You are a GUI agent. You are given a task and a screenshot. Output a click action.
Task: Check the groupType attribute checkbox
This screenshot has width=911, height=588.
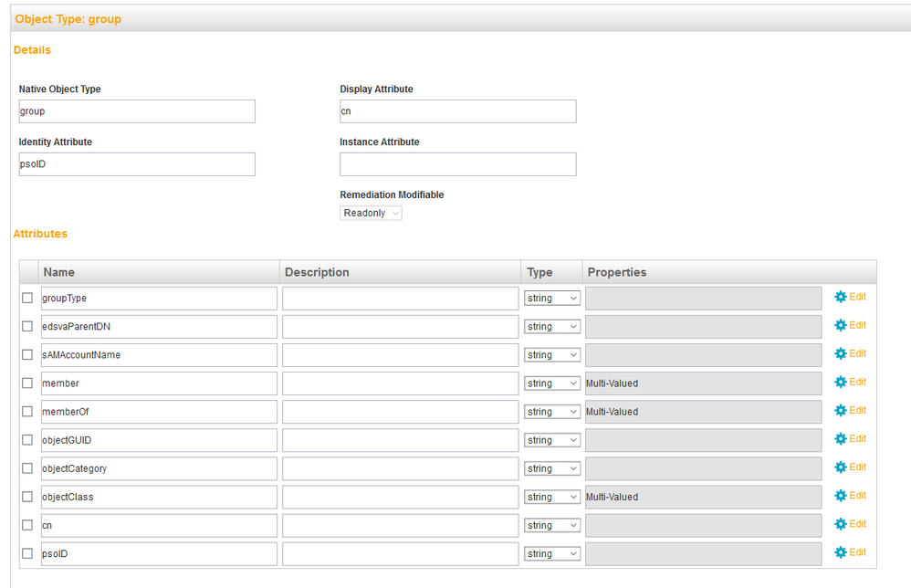pyautogui.click(x=27, y=299)
